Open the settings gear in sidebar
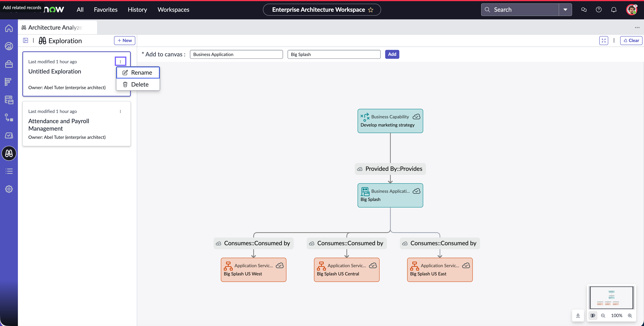 9,189
